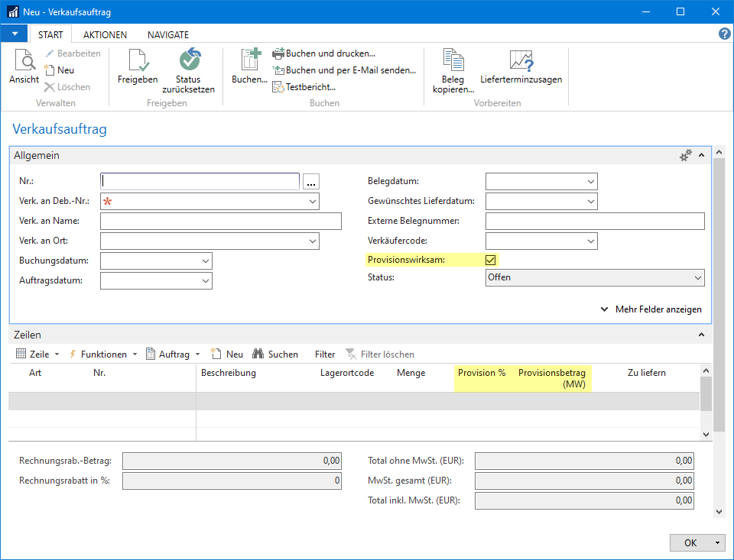This screenshot has height=560, width=734.
Task: Open the Status dropdown showing Offen
Action: click(x=697, y=278)
